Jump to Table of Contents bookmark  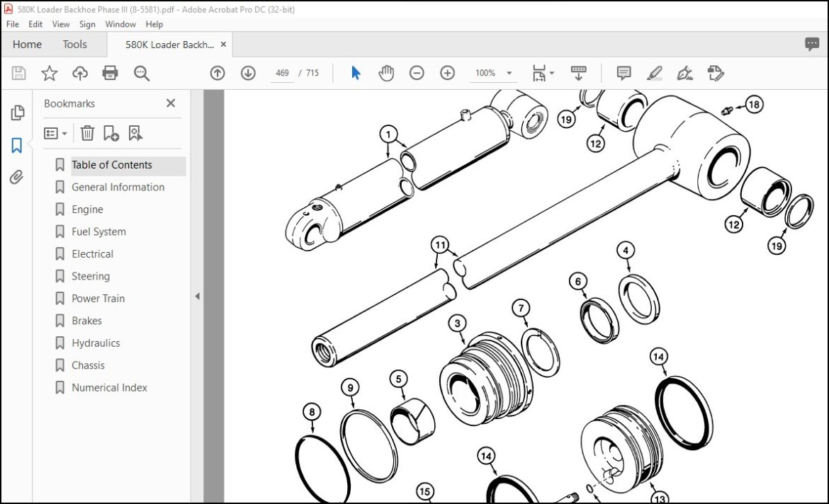coord(112,165)
